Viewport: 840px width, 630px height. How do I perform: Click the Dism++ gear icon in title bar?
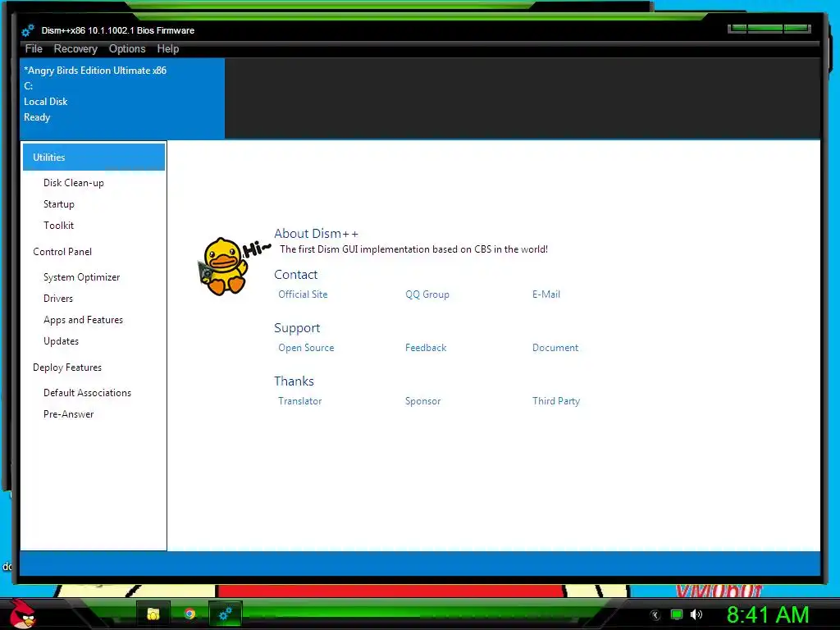[28, 30]
